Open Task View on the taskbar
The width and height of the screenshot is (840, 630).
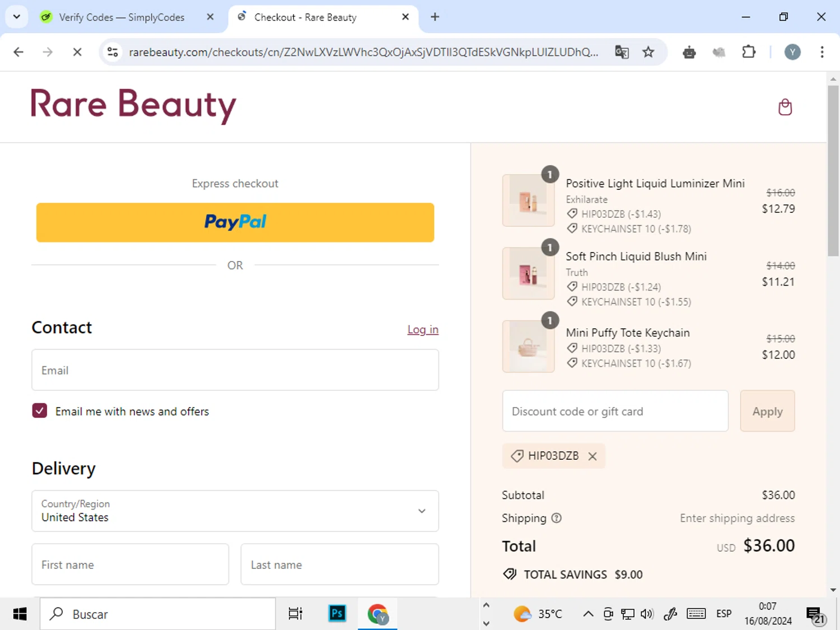coord(295,614)
